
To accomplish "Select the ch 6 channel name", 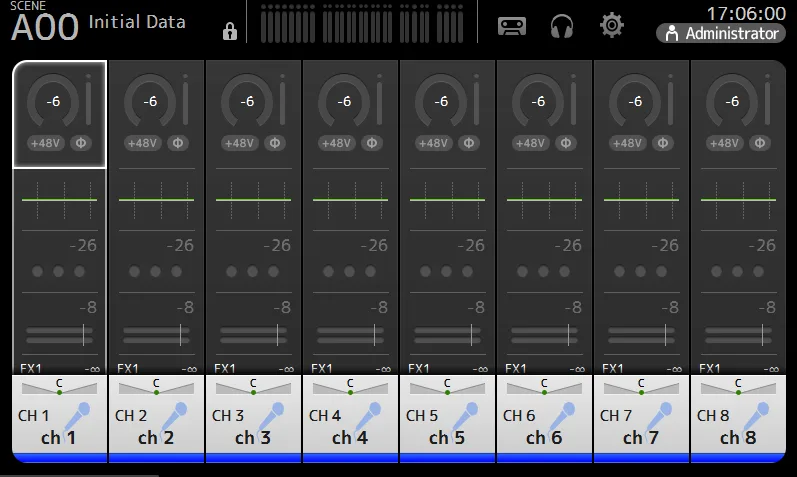I will 544,438.
